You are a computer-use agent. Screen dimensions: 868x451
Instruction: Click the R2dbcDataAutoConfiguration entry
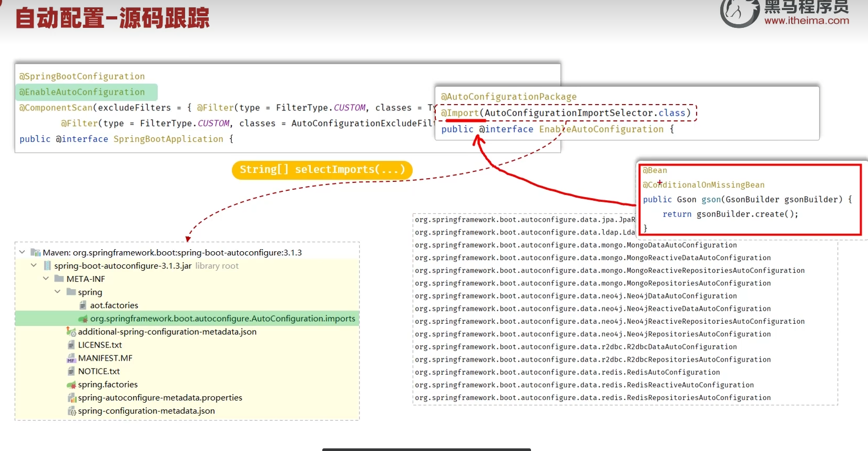(576, 347)
